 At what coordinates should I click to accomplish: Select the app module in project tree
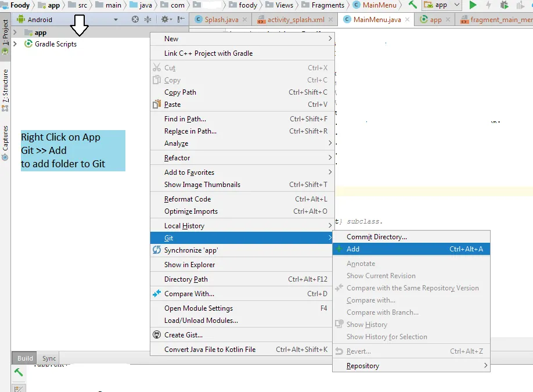pos(35,33)
